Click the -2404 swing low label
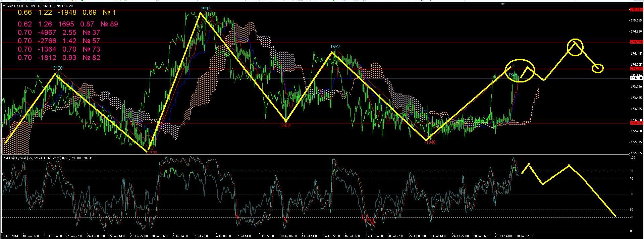The width and height of the screenshot is (644, 239). pyautogui.click(x=285, y=126)
